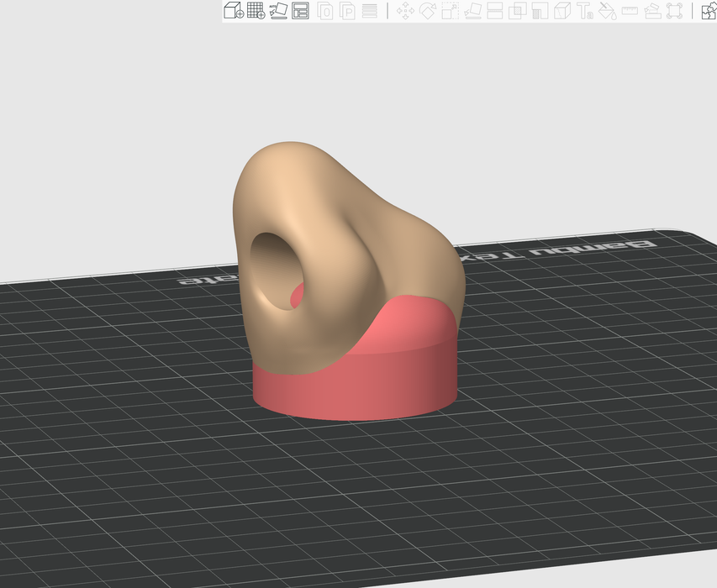717x588 pixels.
Task: Activate the Scale gizmo tool
Action: [450, 11]
